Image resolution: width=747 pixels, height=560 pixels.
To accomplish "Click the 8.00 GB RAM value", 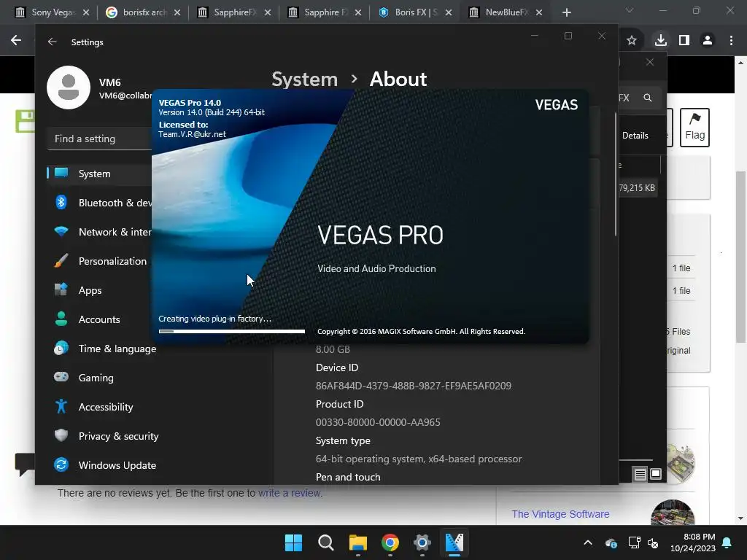I will point(333,349).
